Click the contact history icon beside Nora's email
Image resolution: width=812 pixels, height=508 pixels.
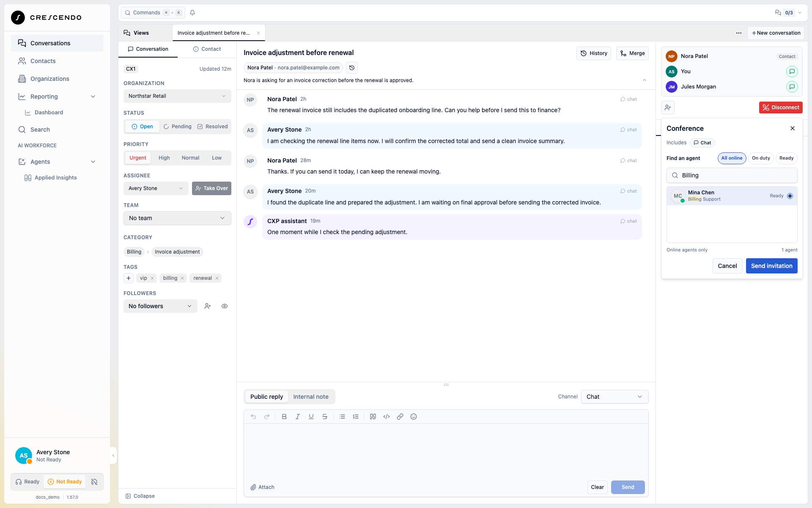click(x=352, y=68)
